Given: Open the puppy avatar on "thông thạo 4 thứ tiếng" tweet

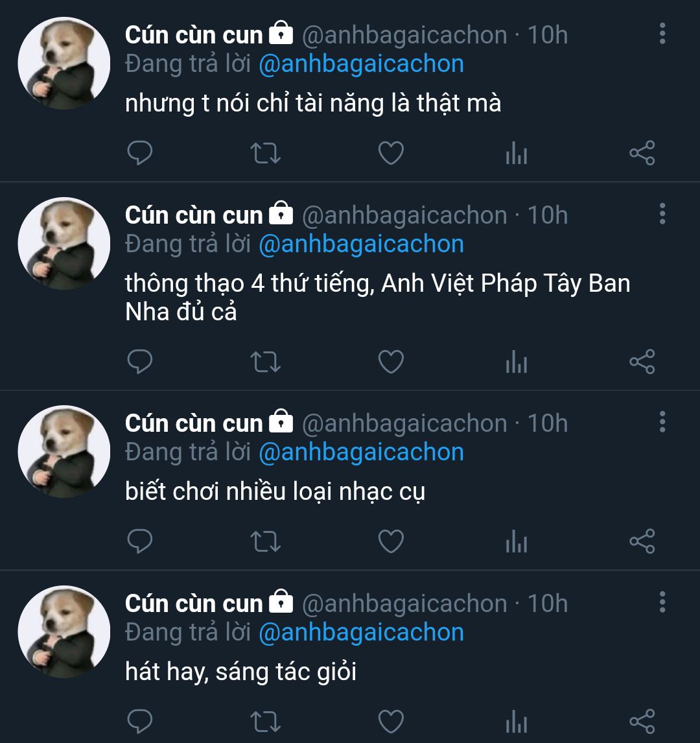Looking at the screenshot, I should click(x=64, y=243).
